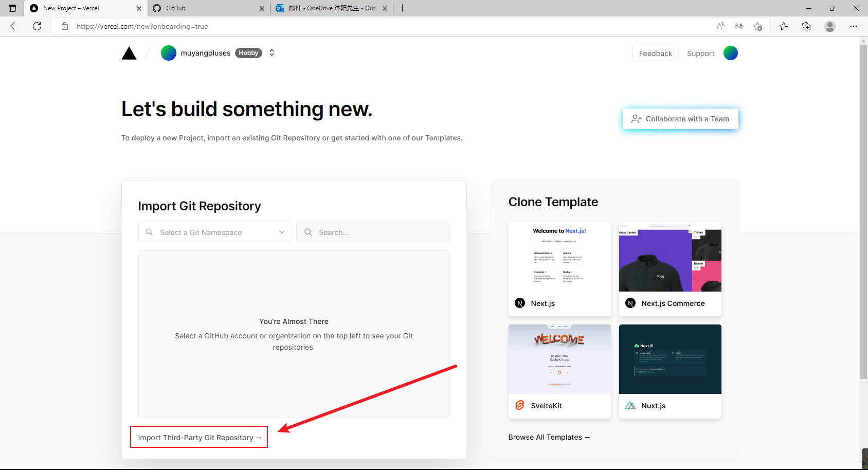Go back using the browser back arrow

coord(14,26)
